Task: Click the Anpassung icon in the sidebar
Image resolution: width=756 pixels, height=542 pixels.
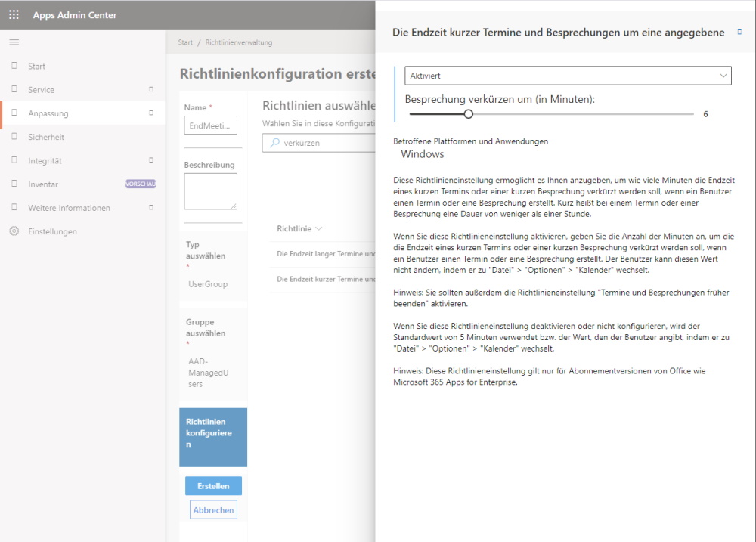Action: (x=14, y=113)
